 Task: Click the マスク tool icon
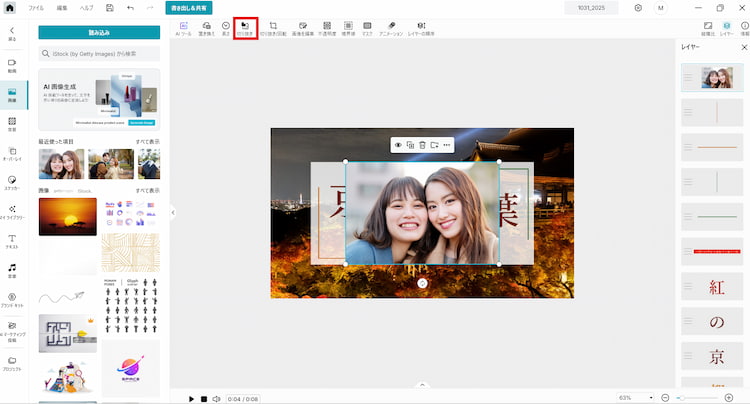tap(367, 28)
